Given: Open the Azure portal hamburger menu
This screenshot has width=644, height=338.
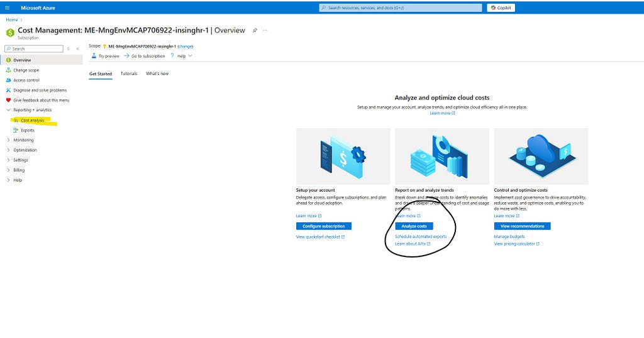Looking at the screenshot, I should (x=7, y=8).
